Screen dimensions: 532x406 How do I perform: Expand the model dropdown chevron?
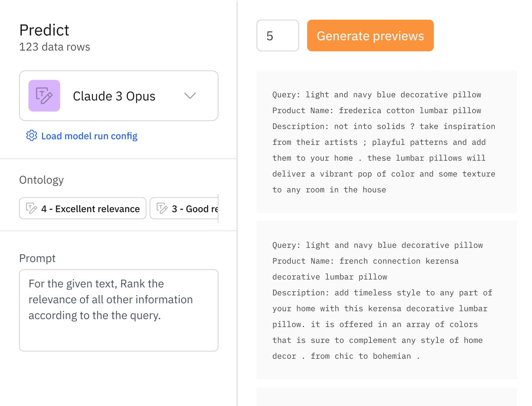coord(190,96)
